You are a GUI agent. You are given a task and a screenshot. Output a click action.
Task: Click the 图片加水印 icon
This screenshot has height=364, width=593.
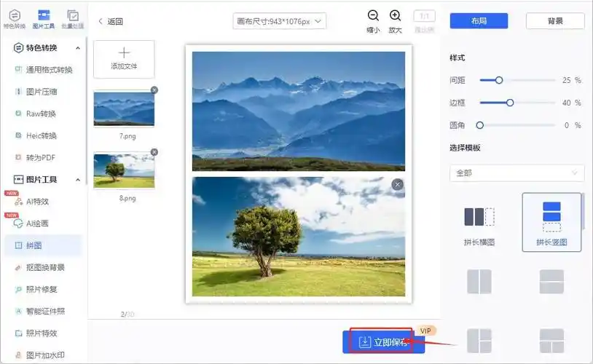(x=18, y=355)
